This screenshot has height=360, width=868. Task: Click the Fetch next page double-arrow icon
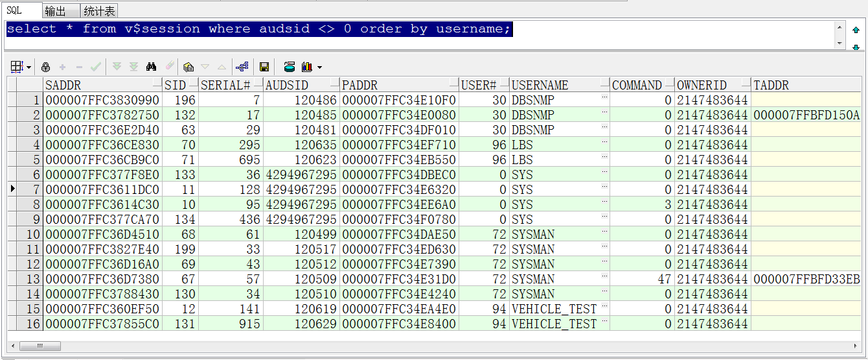click(x=117, y=67)
